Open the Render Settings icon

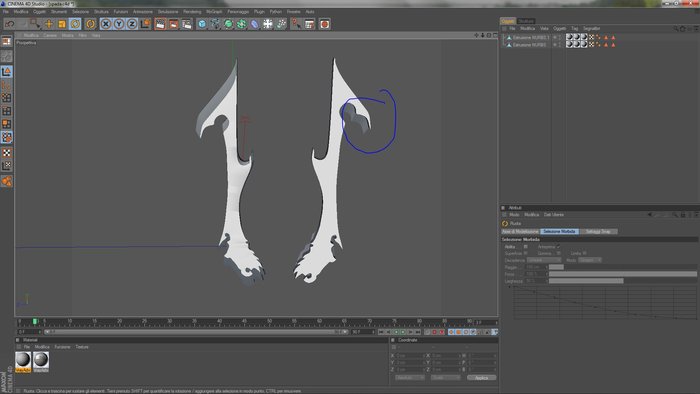coord(187,24)
